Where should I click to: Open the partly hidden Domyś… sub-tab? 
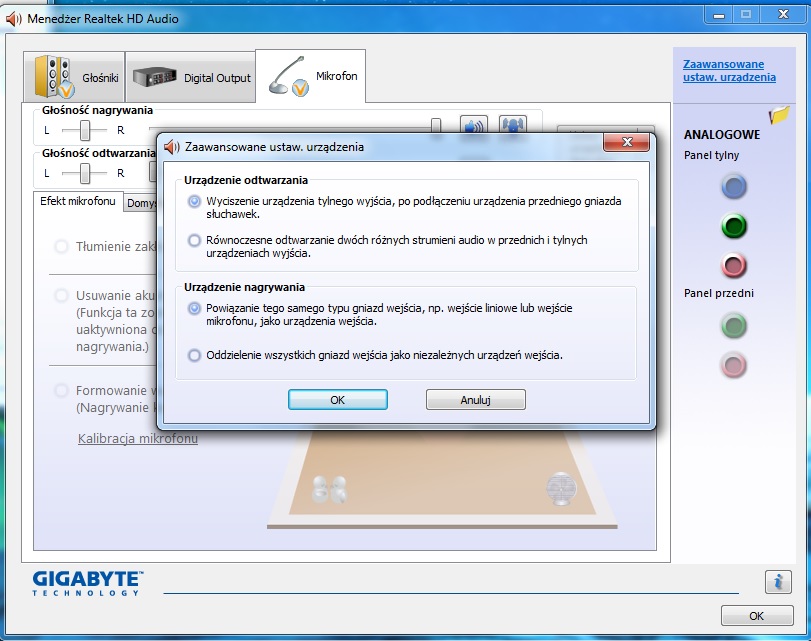141,203
